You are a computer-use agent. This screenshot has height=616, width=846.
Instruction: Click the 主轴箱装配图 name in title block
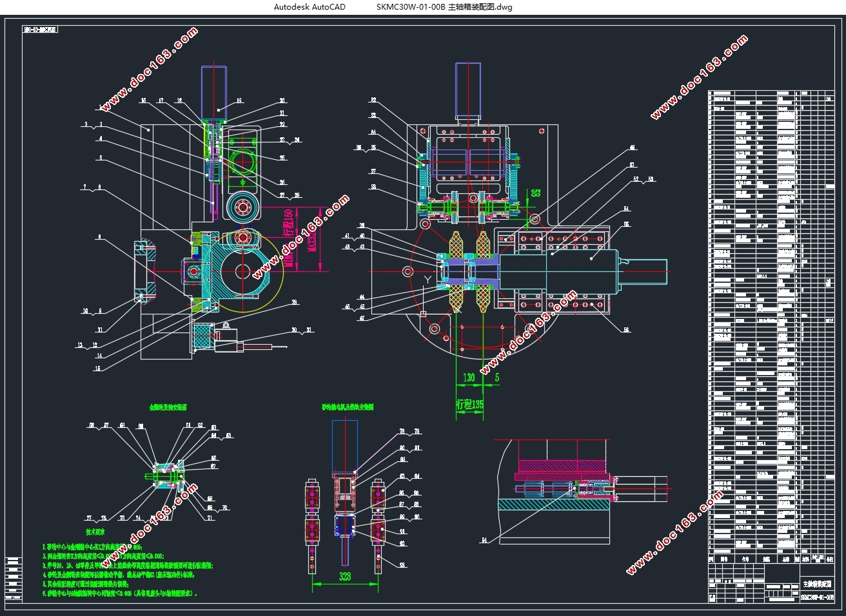[816, 583]
